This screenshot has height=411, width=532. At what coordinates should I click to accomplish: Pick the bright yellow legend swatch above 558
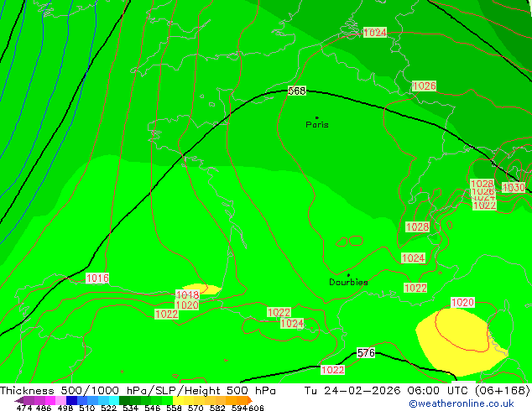[179, 400]
